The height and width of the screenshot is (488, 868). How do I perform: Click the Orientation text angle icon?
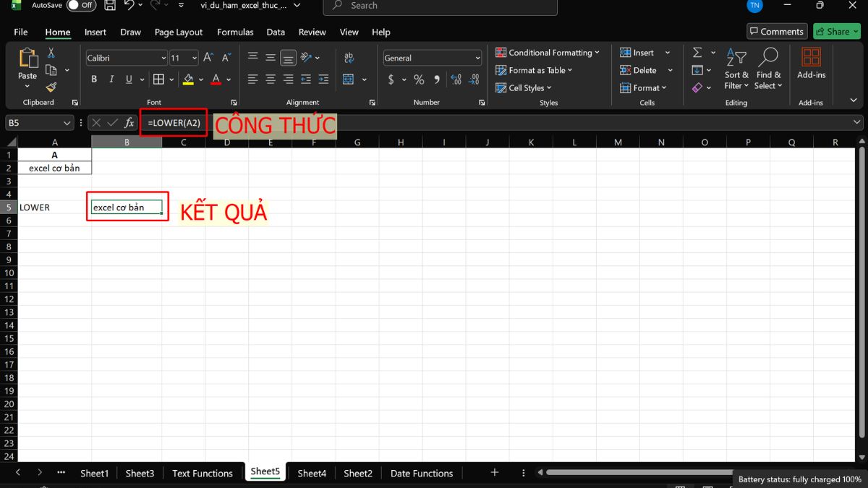(x=307, y=58)
